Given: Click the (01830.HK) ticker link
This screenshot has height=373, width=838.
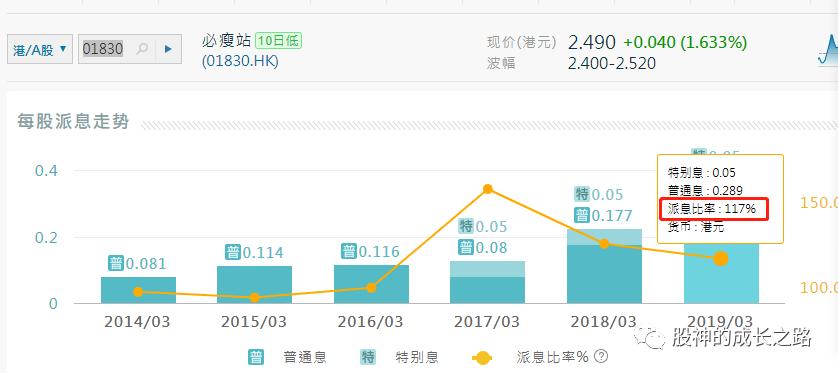Looking at the screenshot, I should [x=240, y=61].
